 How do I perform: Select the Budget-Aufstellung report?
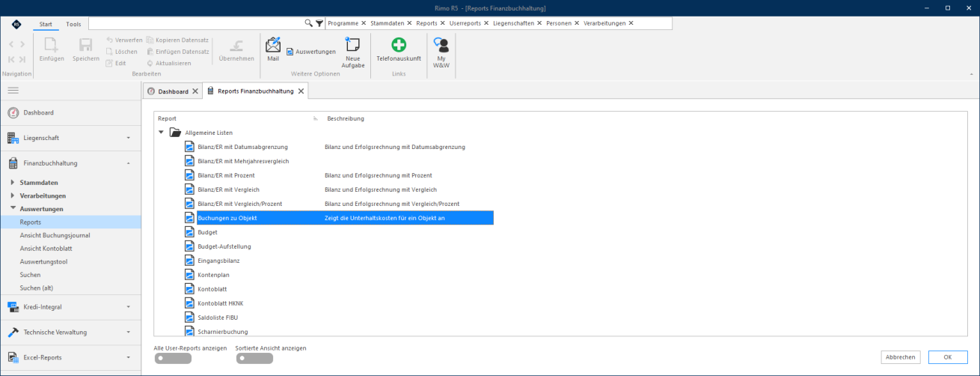(x=224, y=246)
